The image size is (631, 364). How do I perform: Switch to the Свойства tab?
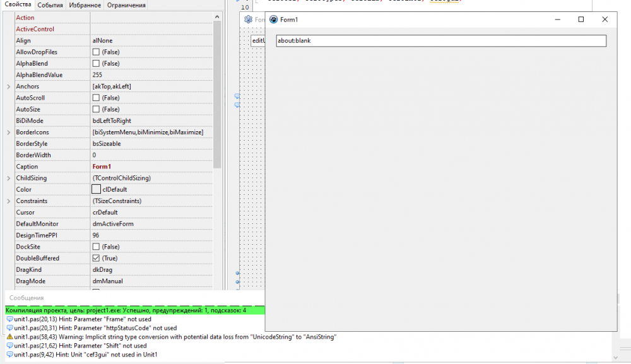pyautogui.click(x=18, y=4)
